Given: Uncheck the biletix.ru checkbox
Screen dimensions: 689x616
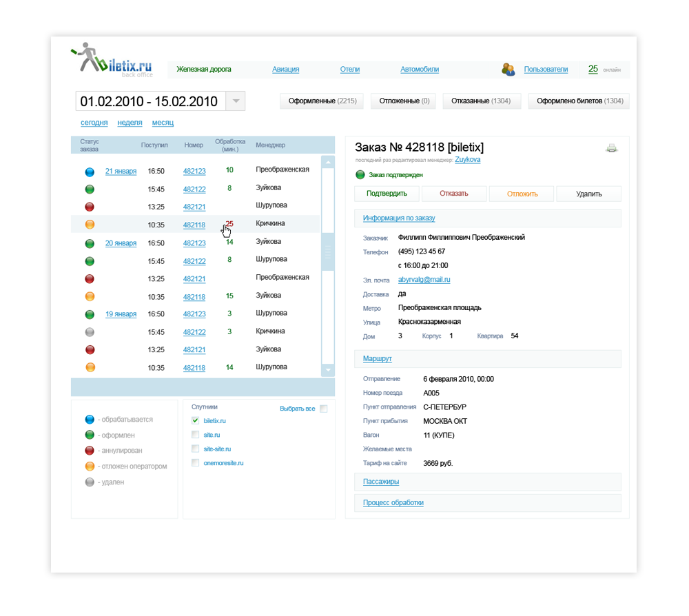Looking at the screenshot, I should click(x=196, y=420).
